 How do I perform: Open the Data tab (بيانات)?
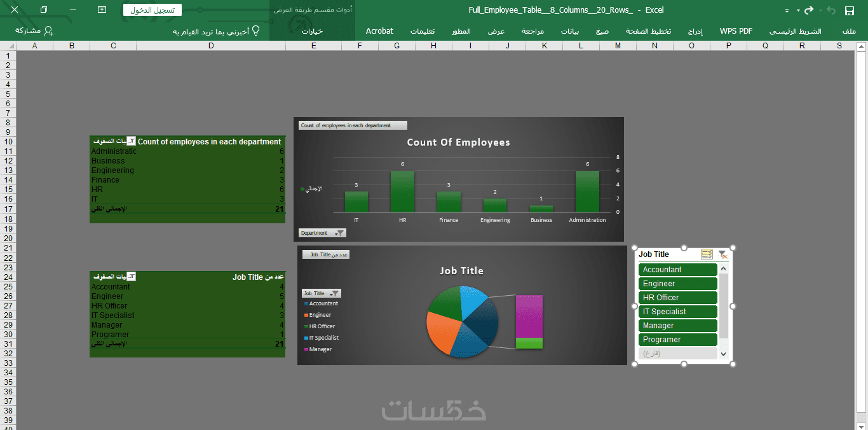tap(569, 31)
